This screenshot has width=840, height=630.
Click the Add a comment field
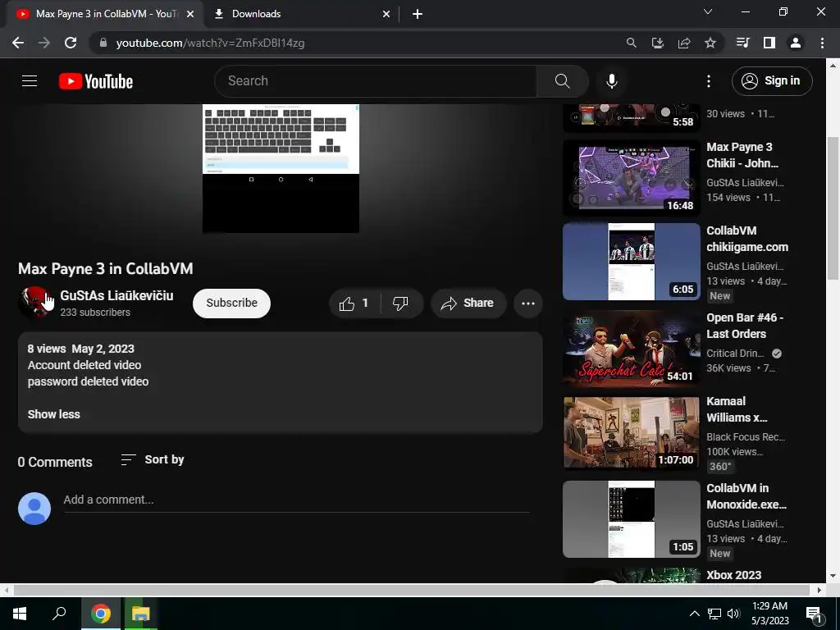[x=296, y=500]
